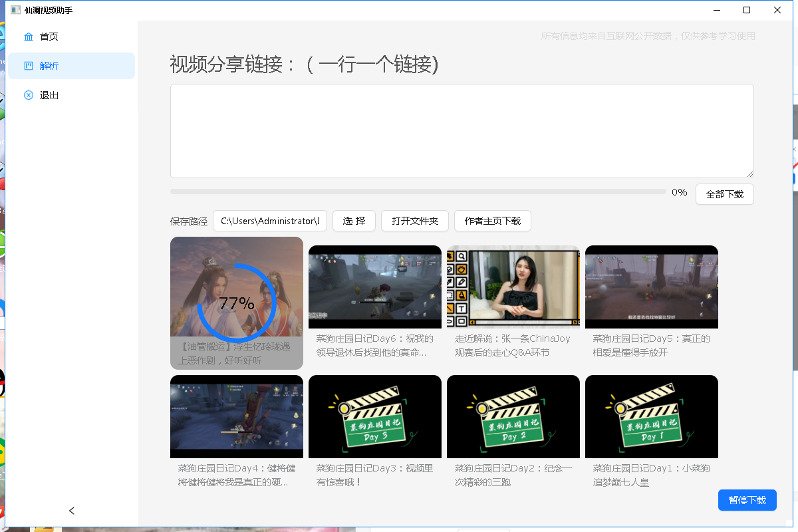Open the Day 3 clapperboard thumbnail
The height and width of the screenshot is (532, 798).
tap(375, 416)
